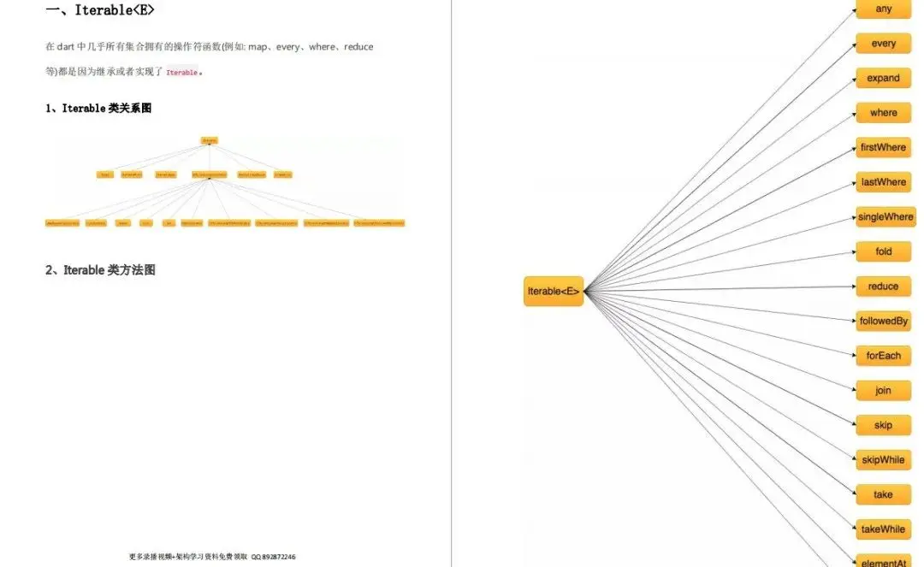Pick the 'lastWhere' method node
This screenshot has width=924, height=567.
tap(883, 182)
